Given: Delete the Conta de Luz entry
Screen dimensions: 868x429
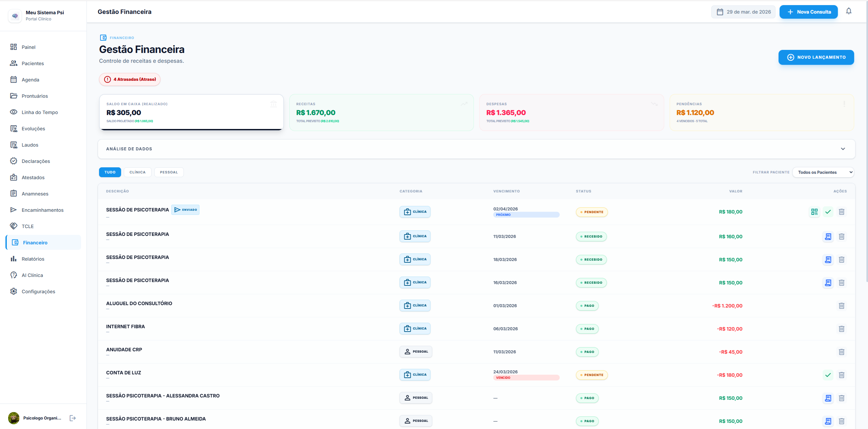Looking at the screenshot, I should click(841, 375).
